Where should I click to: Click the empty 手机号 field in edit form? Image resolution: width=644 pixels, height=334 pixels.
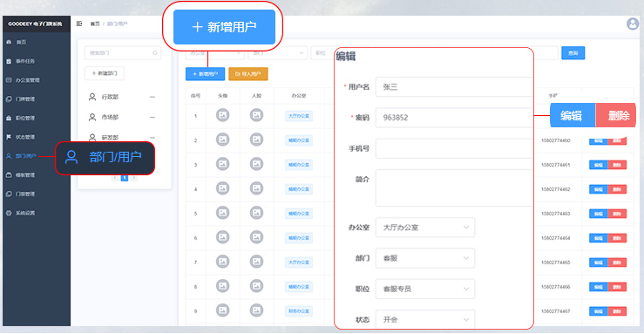(454, 148)
